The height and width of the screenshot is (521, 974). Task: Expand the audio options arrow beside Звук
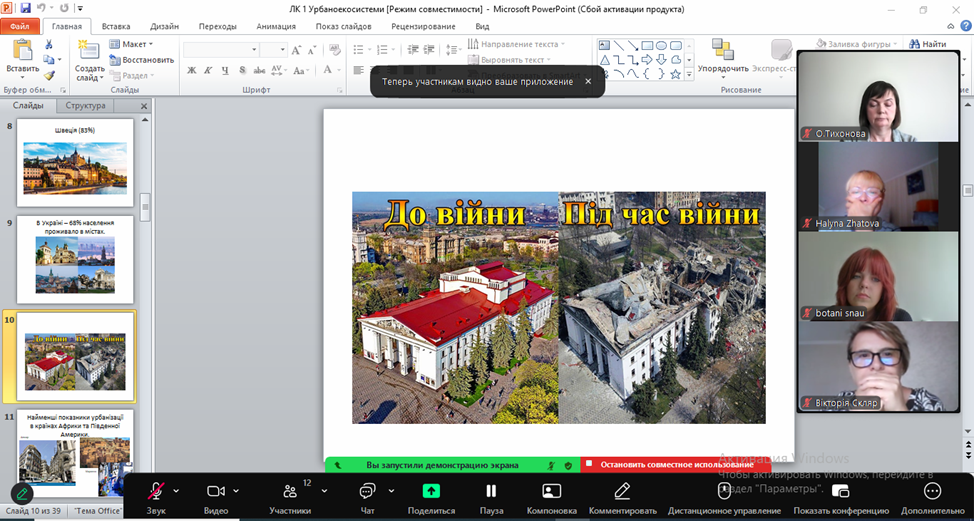tap(177, 491)
